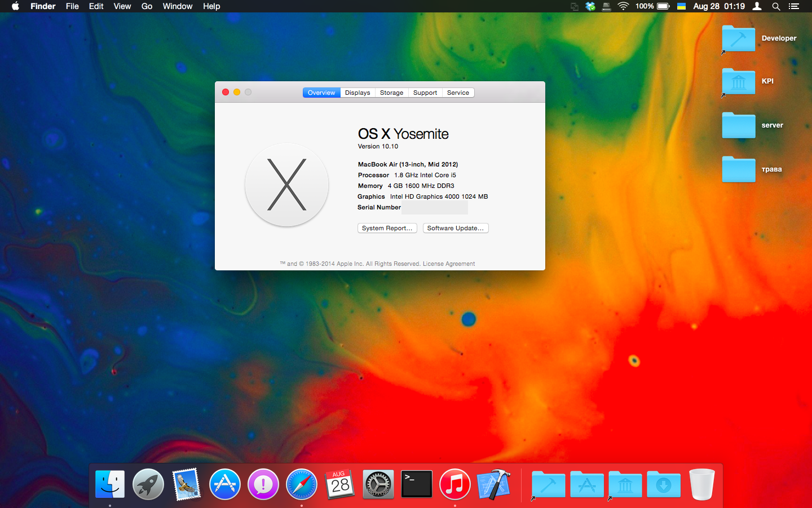Open the Terminal app in Dock
812x508 pixels.
[417, 484]
